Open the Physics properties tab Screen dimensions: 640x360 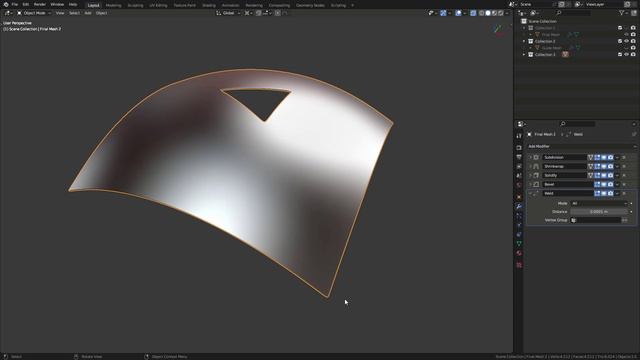[519, 225]
